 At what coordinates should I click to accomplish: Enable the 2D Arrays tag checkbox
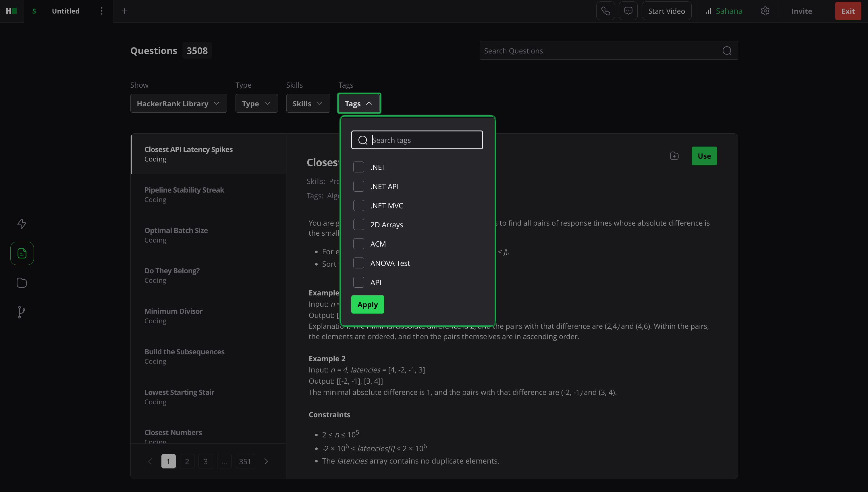[358, 224]
